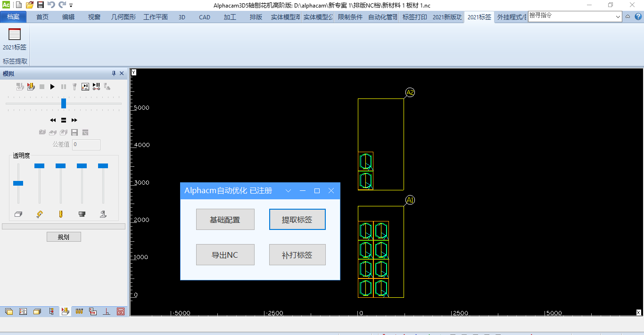Click the 提取标签 button in the dialog
Image resolution: width=644 pixels, height=335 pixels.
pos(297,220)
